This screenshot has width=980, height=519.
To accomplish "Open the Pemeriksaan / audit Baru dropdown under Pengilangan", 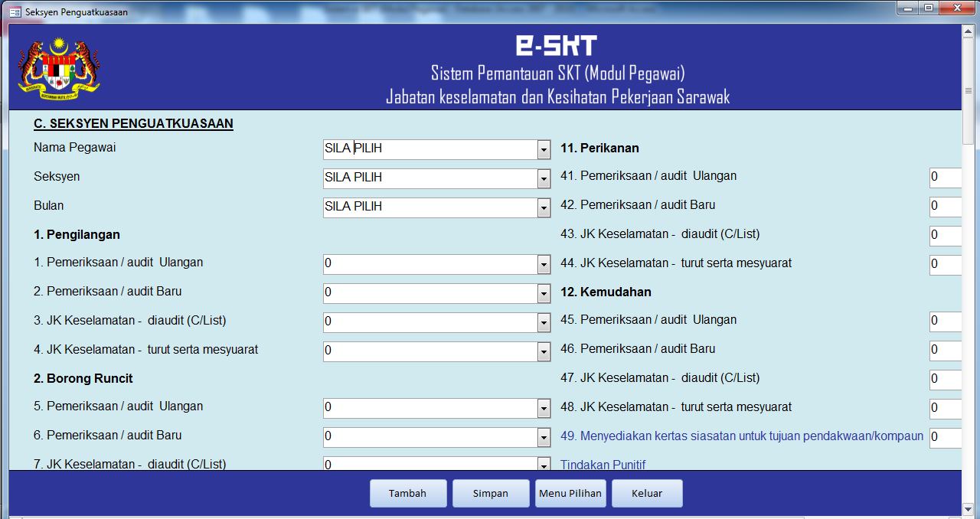I will pos(543,293).
